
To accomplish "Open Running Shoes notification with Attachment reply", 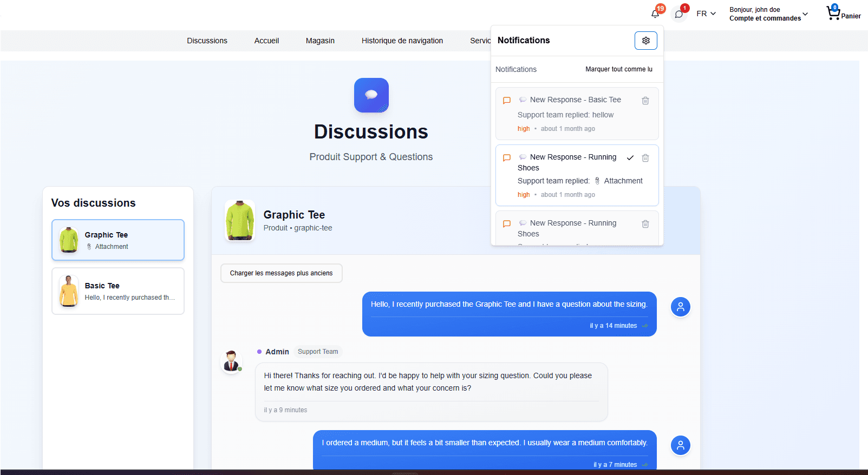I will 577,175.
